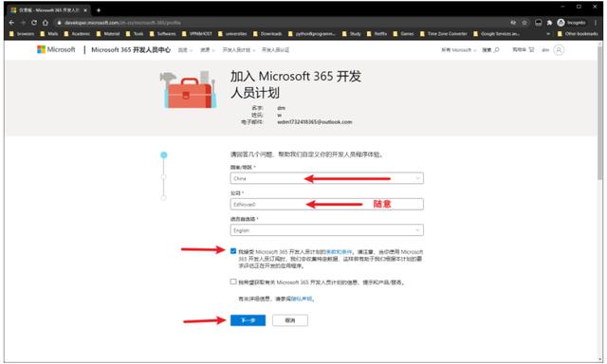Viewport: 607px width, 364px height.
Task: Open the universities bookmark folder
Action: (x=232, y=34)
